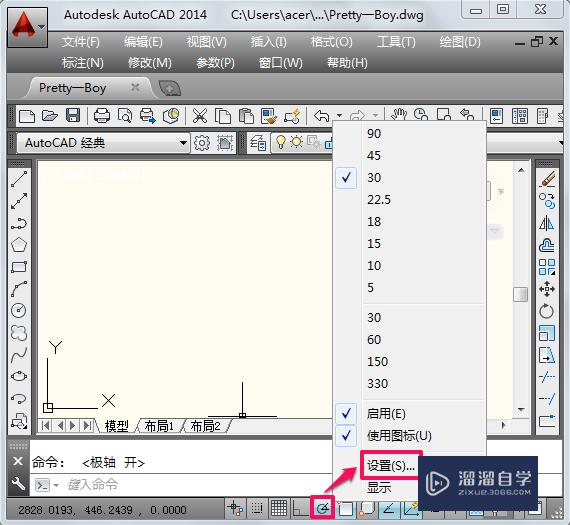Viewport: 570px width, 525px height.
Task: Click the new drawing tab plus icon
Action: point(169,88)
